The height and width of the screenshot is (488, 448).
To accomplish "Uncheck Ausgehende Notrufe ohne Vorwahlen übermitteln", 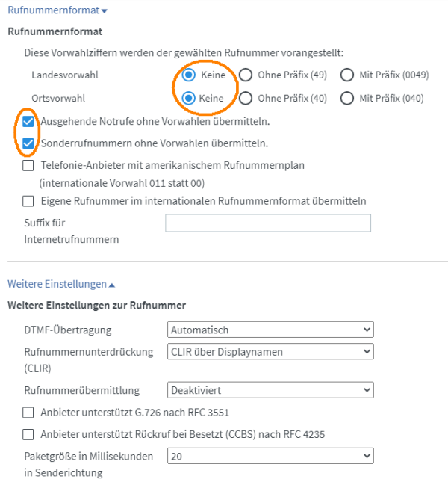I will point(28,121).
